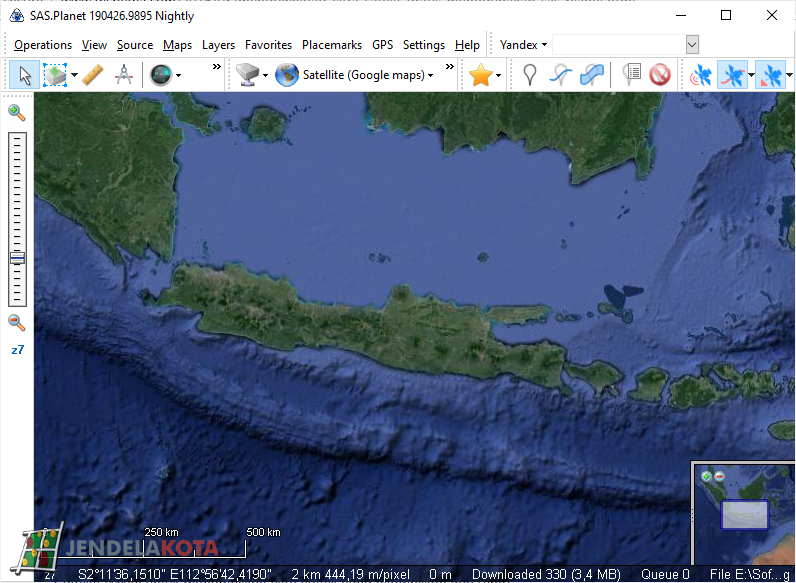Open the Yandex search provider dropdown
796x583 pixels.
click(x=523, y=45)
